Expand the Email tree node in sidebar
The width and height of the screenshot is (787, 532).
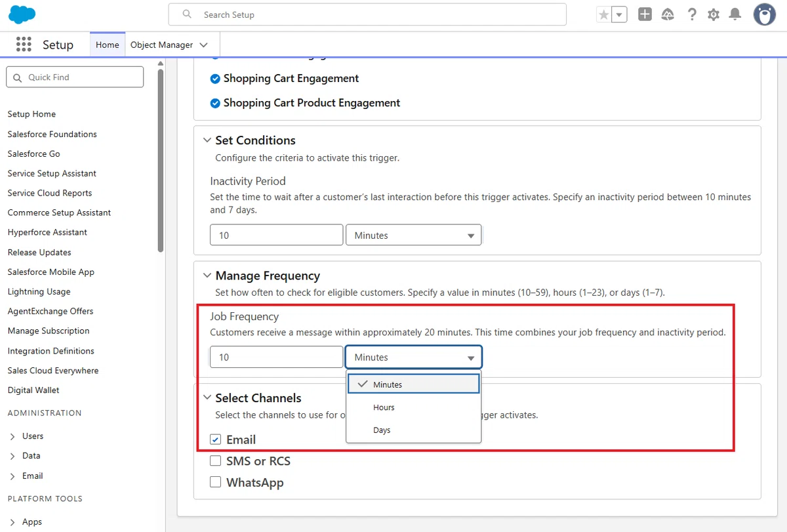click(12, 476)
